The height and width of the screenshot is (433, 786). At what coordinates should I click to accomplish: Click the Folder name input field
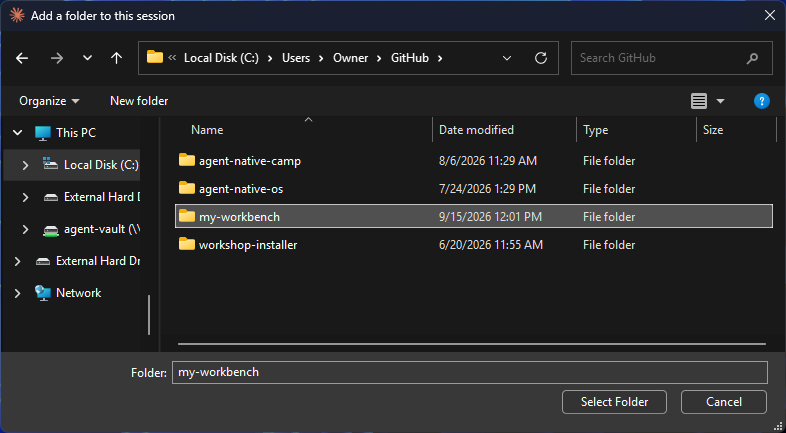coord(470,372)
